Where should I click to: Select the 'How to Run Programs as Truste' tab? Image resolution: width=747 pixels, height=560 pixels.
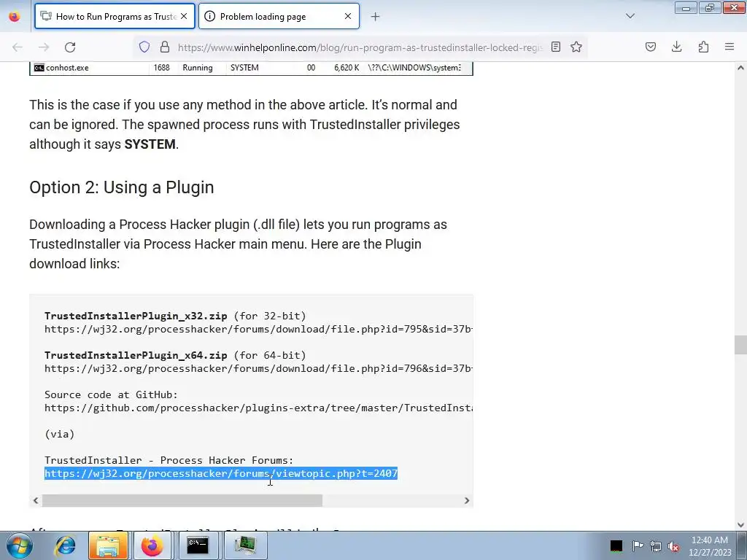tap(115, 16)
